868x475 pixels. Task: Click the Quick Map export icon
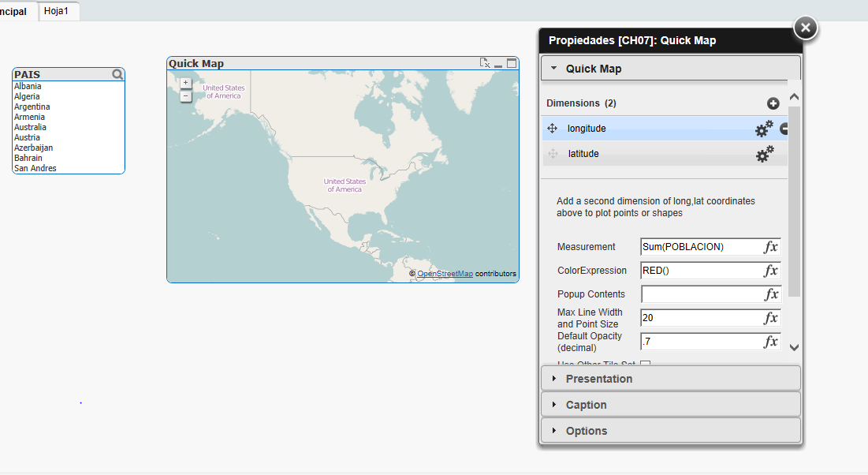click(485, 63)
